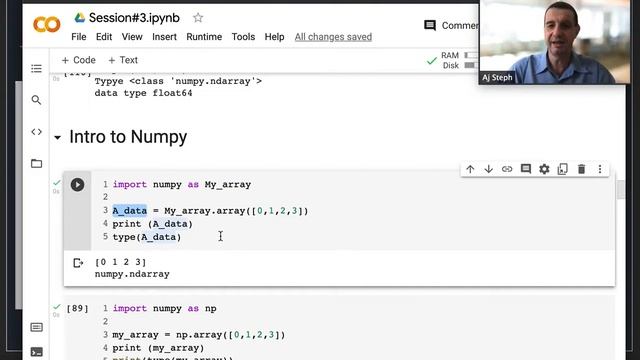Open more cell actions menu

pyautogui.click(x=600, y=169)
